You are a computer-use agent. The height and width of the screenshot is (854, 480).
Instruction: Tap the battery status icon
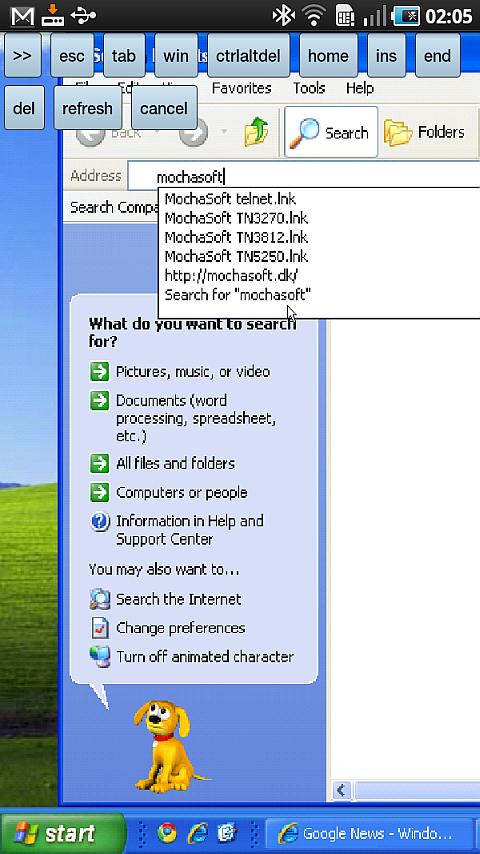coord(405,16)
